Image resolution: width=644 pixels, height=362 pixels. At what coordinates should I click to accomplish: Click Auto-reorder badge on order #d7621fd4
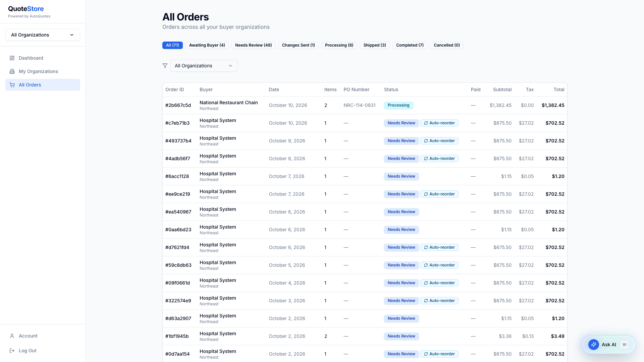[x=439, y=247]
